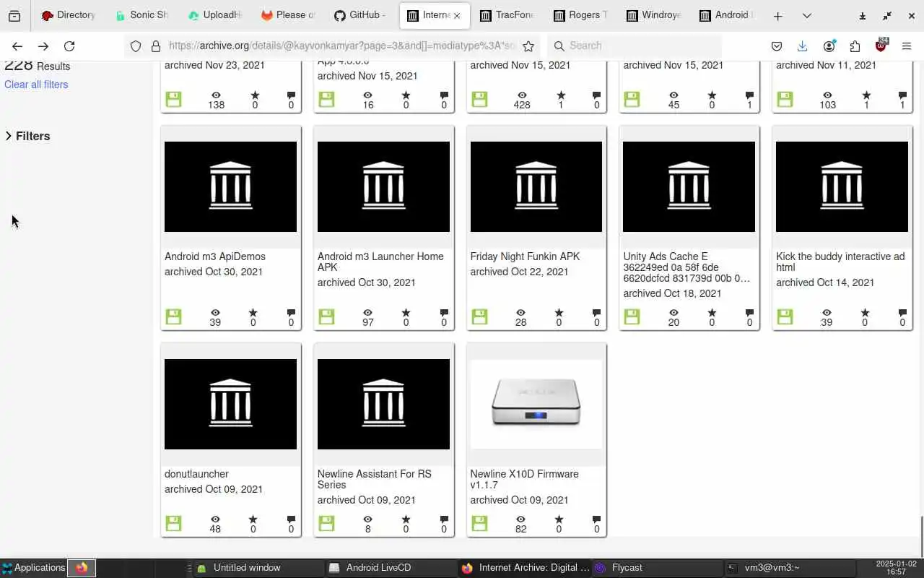
Task: Switch to the TracFone tab
Action: 507,15
